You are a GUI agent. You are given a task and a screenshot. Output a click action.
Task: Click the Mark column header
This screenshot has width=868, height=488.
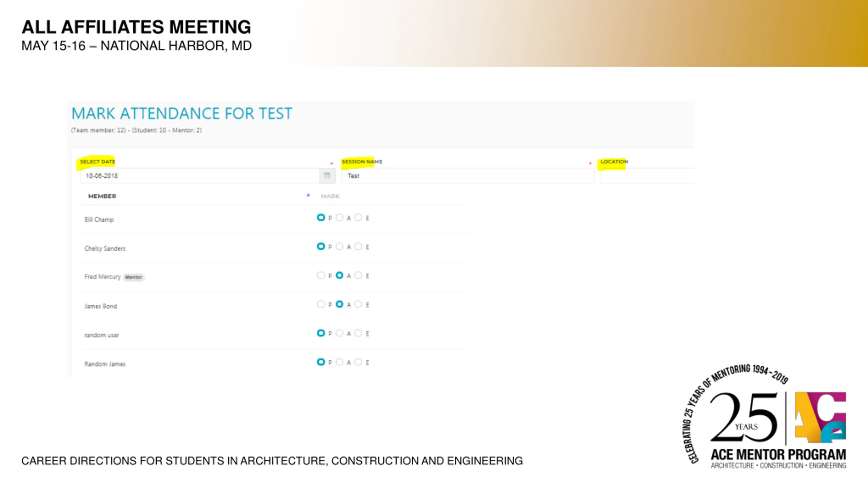pos(330,196)
